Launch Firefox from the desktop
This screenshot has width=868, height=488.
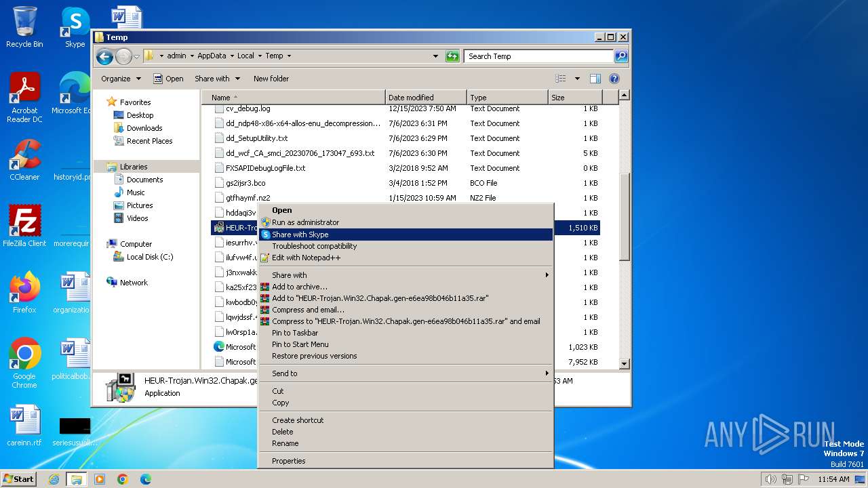[x=24, y=293]
